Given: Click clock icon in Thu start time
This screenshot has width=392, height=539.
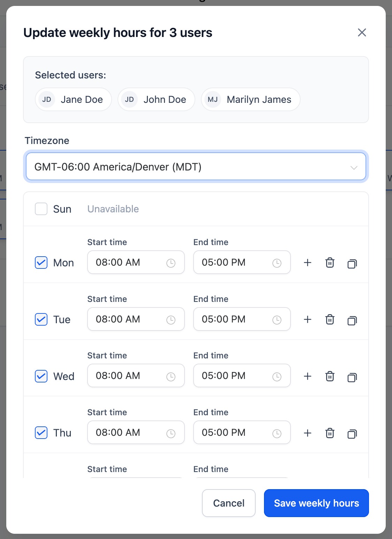Looking at the screenshot, I should pyautogui.click(x=171, y=433).
